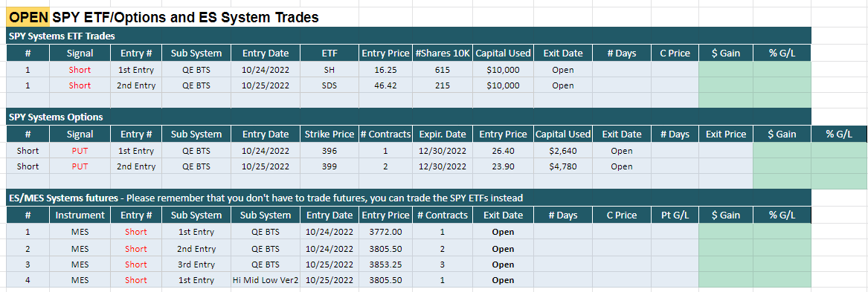
Task: Click the Capital Used ETF column header
Action: [504, 53]
